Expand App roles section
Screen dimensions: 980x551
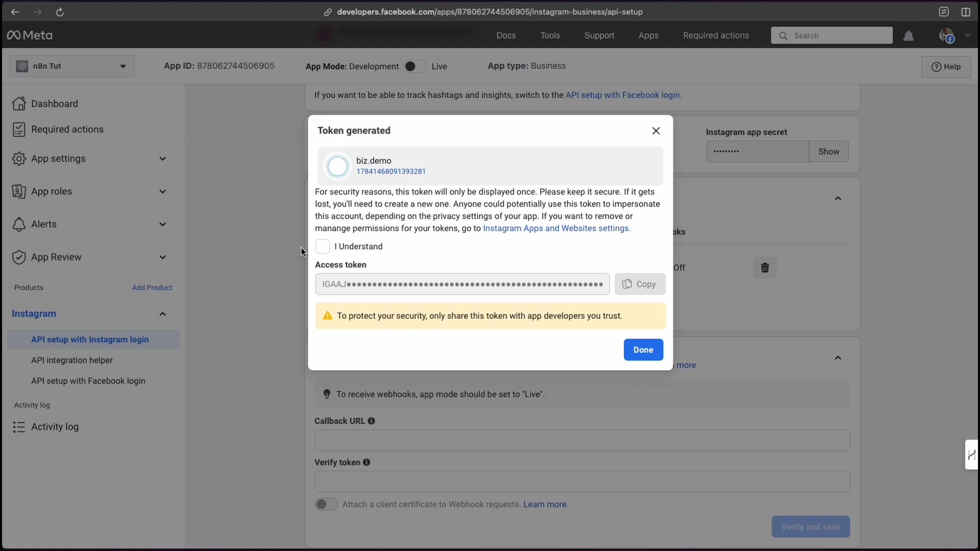click(162, 191)
